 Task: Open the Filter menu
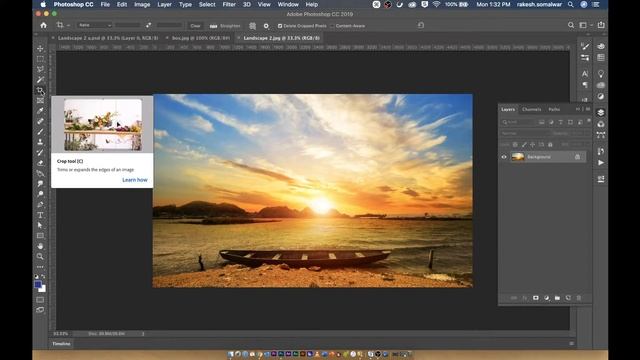tap(229, 4)
